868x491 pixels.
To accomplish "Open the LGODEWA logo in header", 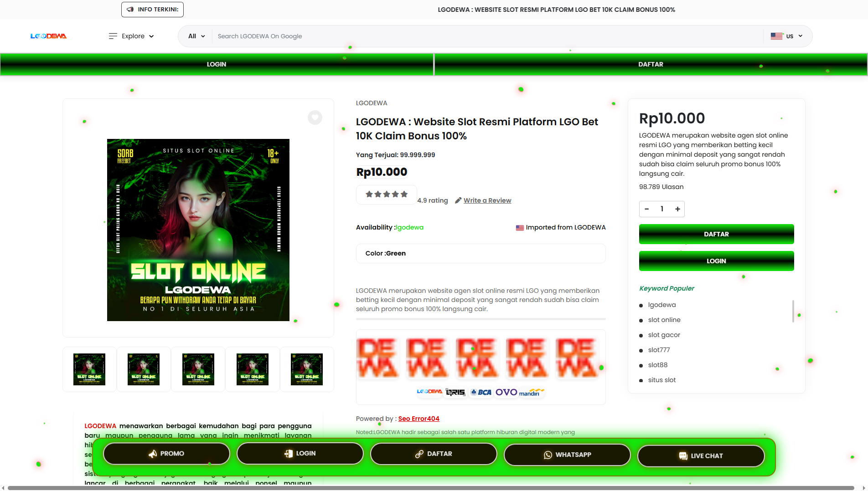I will click(x=49, y=36).
